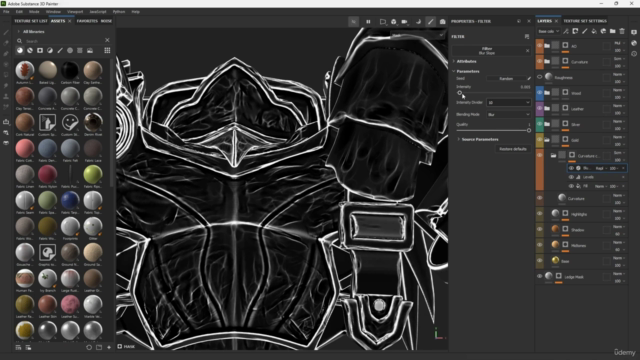Toggle visibility of the Ledge Mask layer

tap(540, 276)
